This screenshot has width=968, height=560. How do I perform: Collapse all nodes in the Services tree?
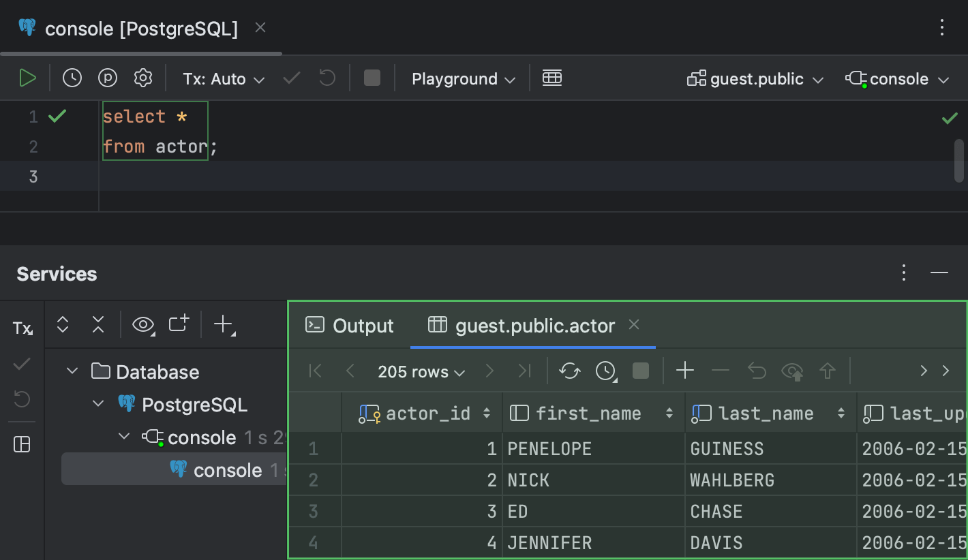point(98,325)
